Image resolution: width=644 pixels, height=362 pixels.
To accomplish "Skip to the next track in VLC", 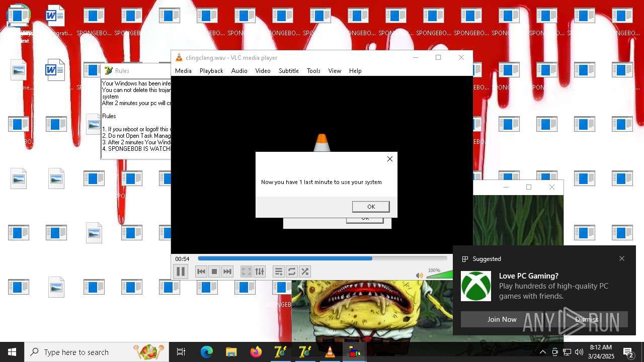I will 227,271.
